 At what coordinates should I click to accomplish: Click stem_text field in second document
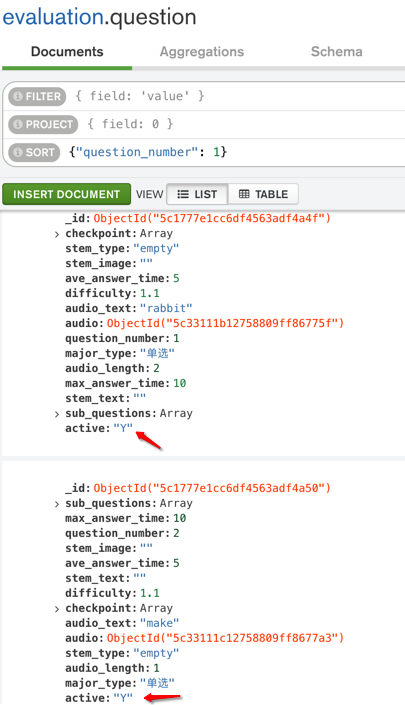point(106,578)
